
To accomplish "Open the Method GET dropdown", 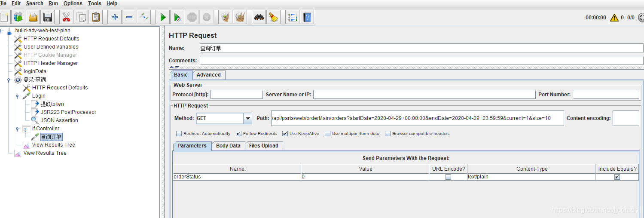I will tap(248, 118).
